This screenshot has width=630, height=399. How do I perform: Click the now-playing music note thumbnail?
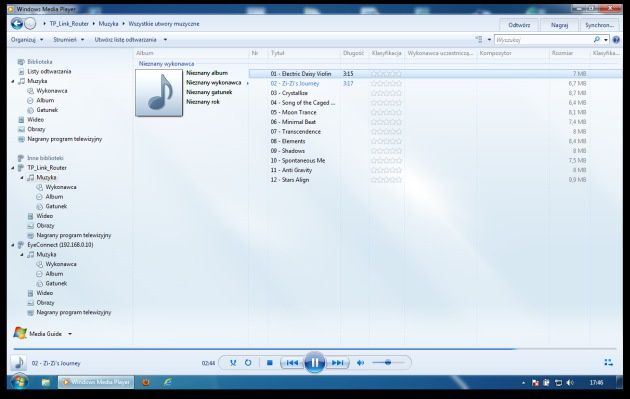click(x=18, y=363)
